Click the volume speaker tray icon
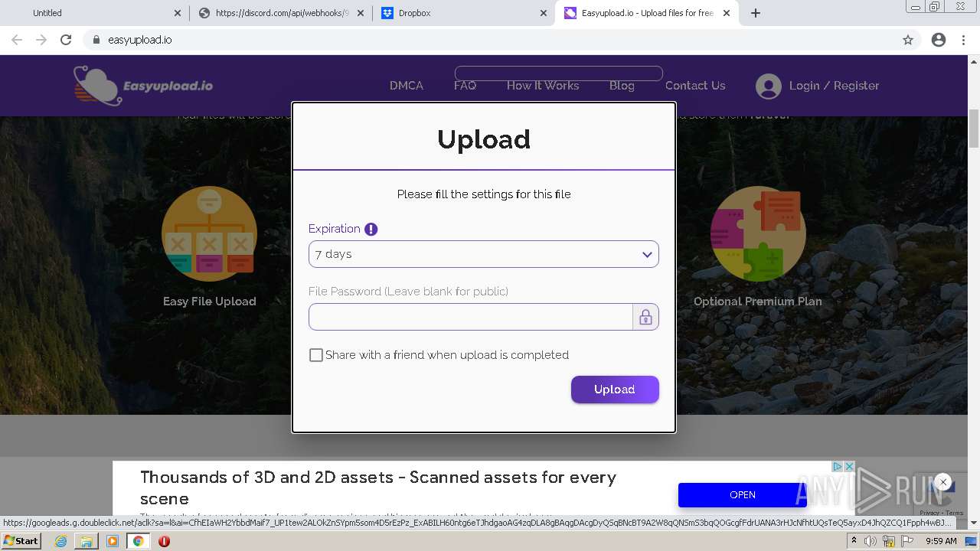 (x=871, y=541)
